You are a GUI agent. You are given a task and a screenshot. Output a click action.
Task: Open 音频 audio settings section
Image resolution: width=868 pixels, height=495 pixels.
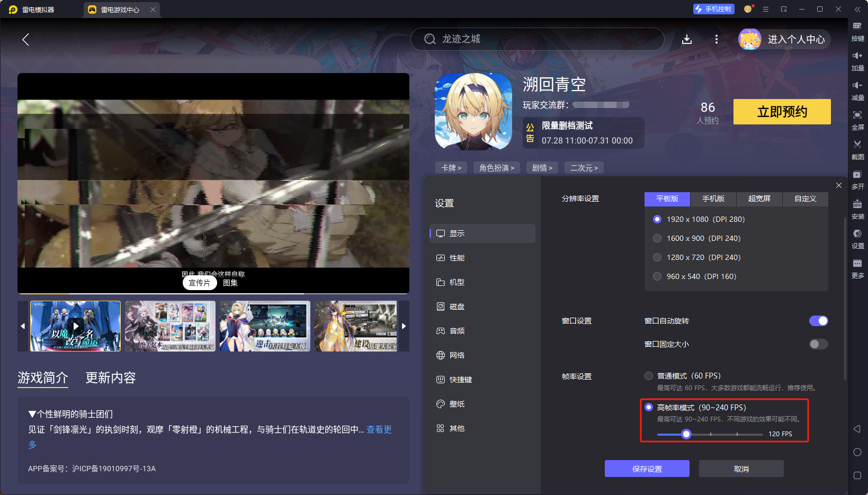coord(482,331)
